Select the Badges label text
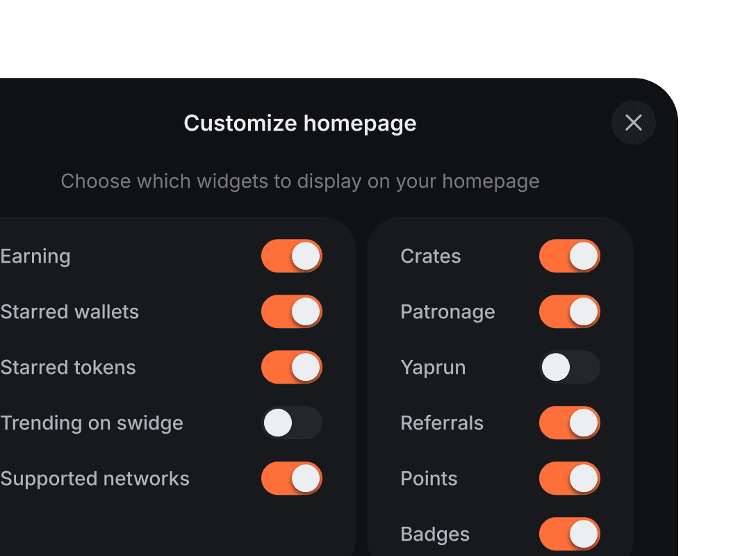Viewport: 756px width, 556px height. click(434, 534)
